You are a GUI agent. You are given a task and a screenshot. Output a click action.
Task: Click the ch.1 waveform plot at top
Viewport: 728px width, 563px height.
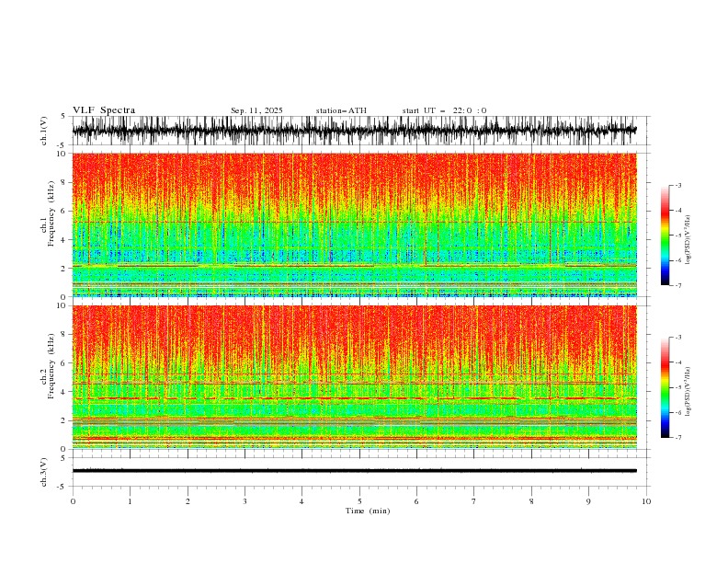[x=354, y=131]
